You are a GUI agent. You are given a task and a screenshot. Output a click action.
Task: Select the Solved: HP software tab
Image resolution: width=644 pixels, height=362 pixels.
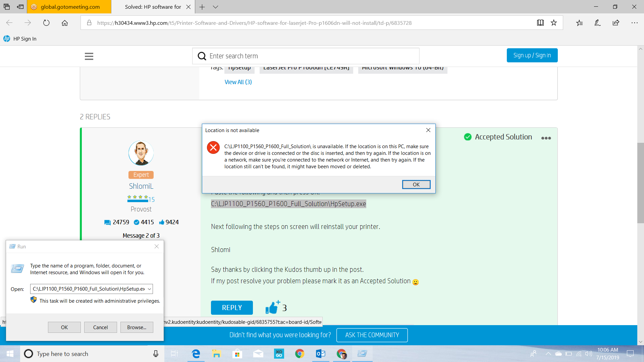153,7
